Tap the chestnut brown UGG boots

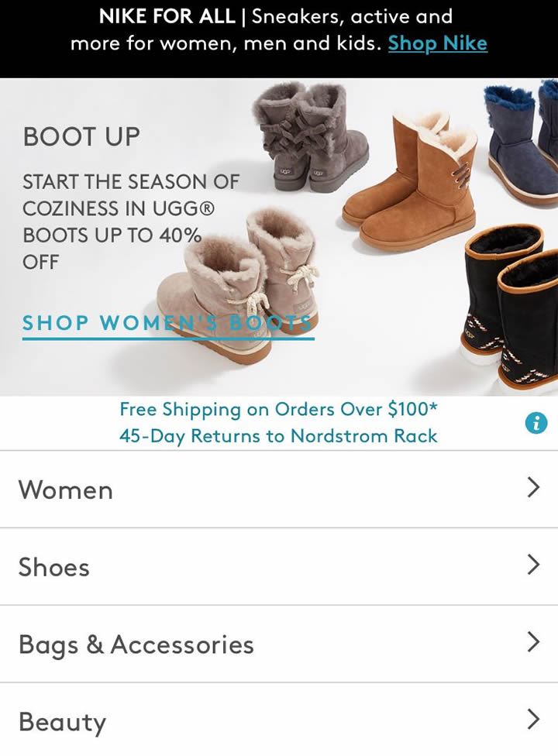tap(410, 178)
